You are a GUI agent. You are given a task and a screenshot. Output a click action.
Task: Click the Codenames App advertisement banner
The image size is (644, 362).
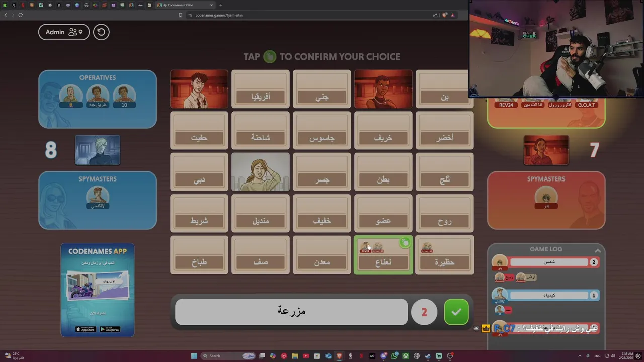pos(98,290)
